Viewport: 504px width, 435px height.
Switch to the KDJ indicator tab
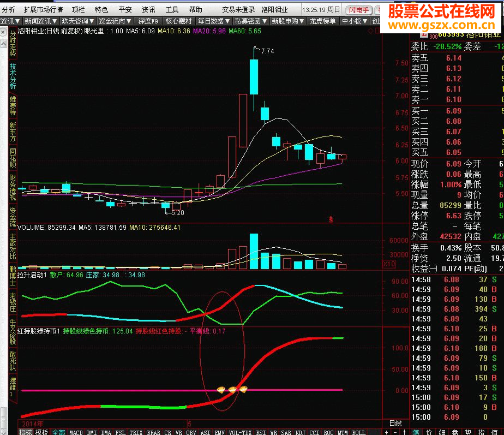[x=301, y=432]
